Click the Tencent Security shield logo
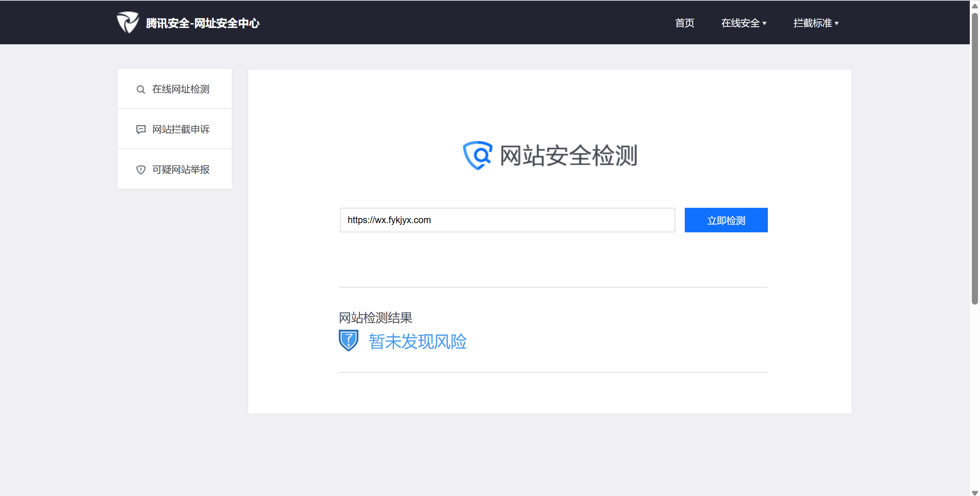The image size is (980, 496). click(127, 22)
